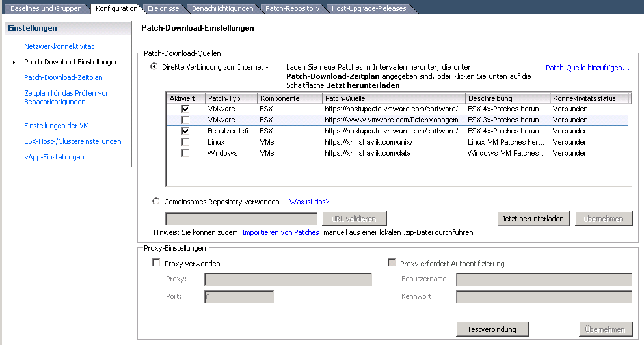The image size is (644, 345).
Task: Click the Testverbindung button
Action: click(x=492, y=329)
